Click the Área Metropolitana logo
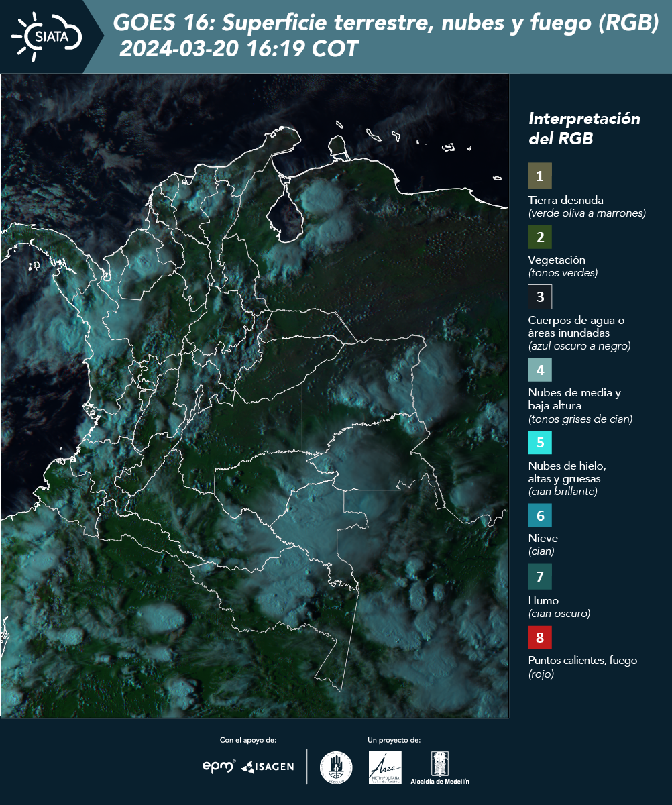Image resolution: width=672 pixels, height=805 pixels. (x=386, y=767)
